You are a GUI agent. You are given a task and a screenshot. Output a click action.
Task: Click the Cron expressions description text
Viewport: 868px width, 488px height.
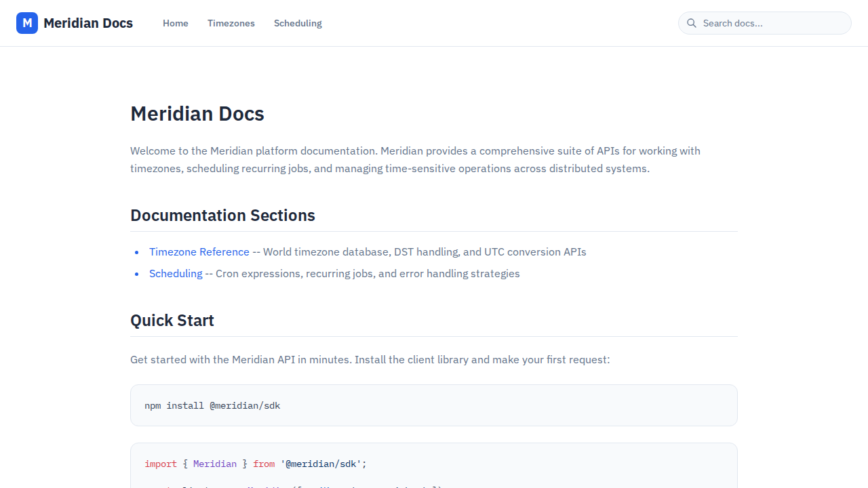point(368,273)
